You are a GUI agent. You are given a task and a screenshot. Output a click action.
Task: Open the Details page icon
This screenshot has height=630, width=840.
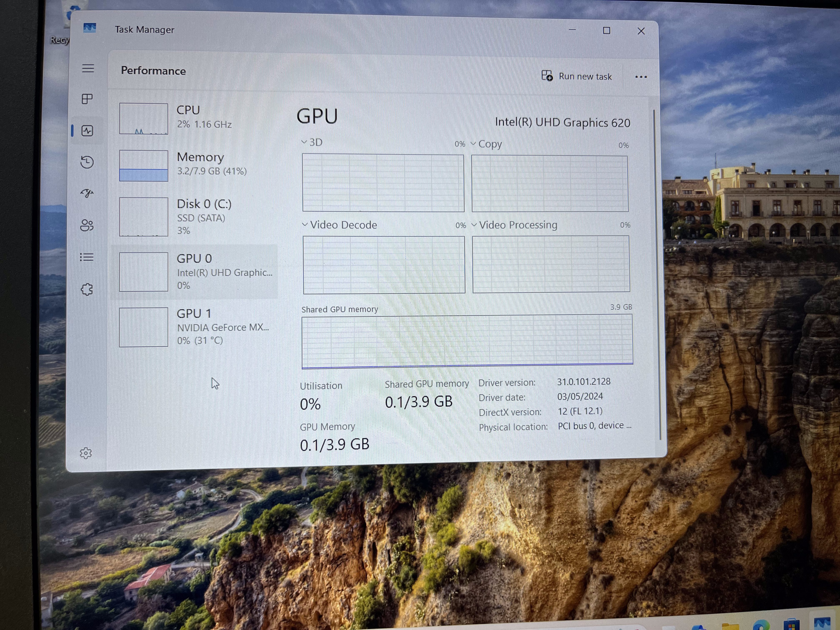coord(87,257)
